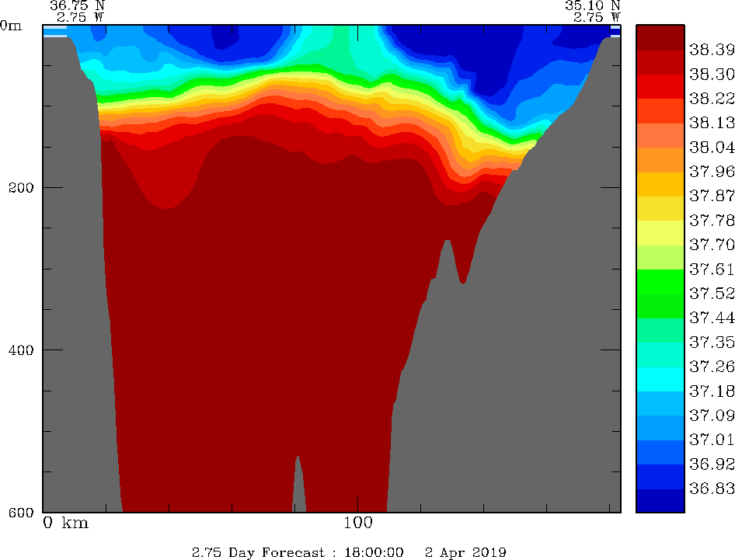
Task: Select the 37.87 colorbar label
Action: [712, 196]
